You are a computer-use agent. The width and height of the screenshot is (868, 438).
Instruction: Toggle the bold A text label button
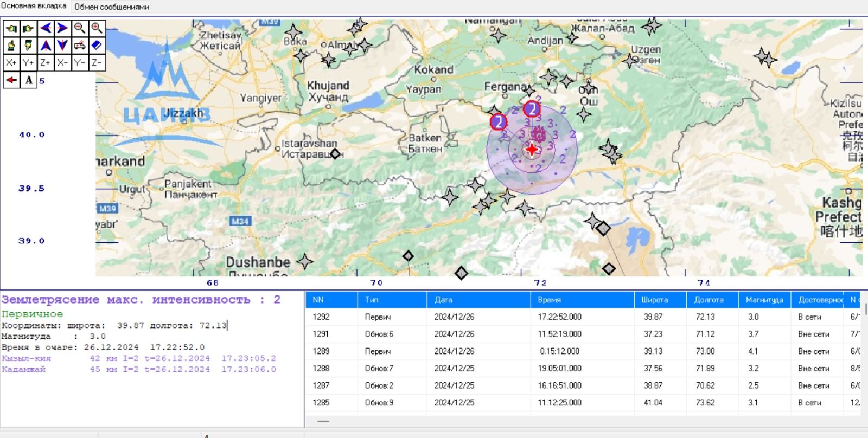(28, 80)
